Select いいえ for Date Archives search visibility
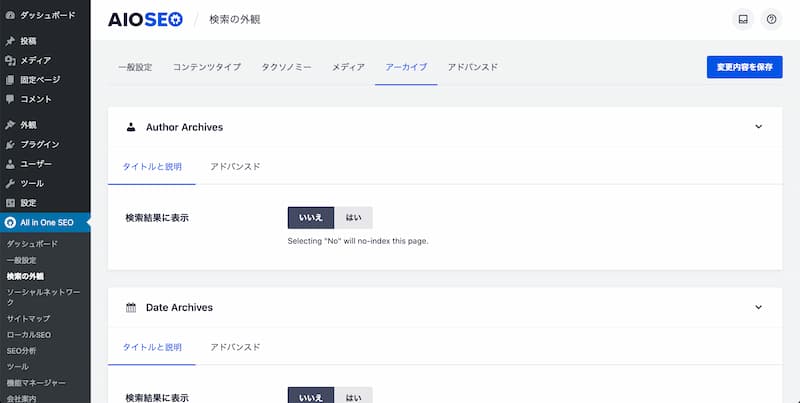Image resolution: width=800 pixels, height=403 pixels. (311, 395)
